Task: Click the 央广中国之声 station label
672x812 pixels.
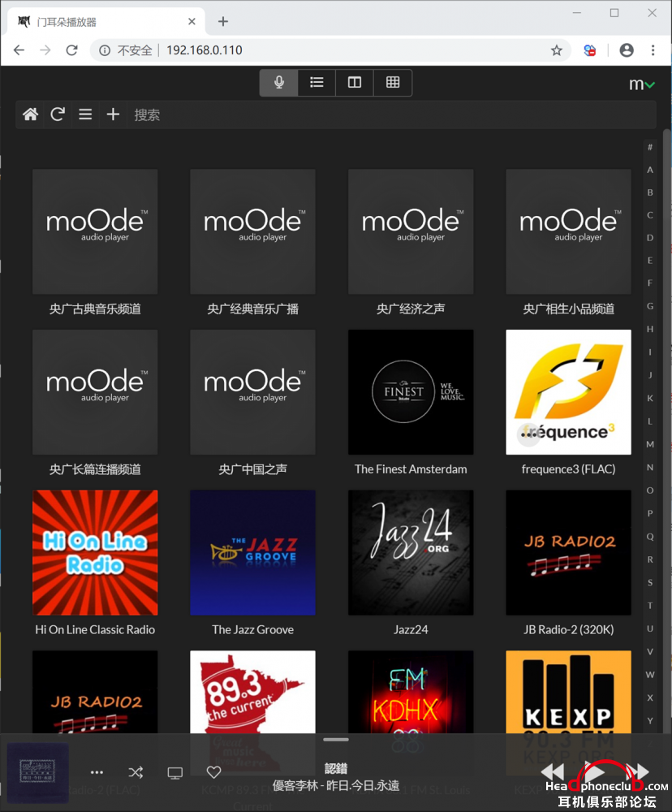Action: (252, 469)
